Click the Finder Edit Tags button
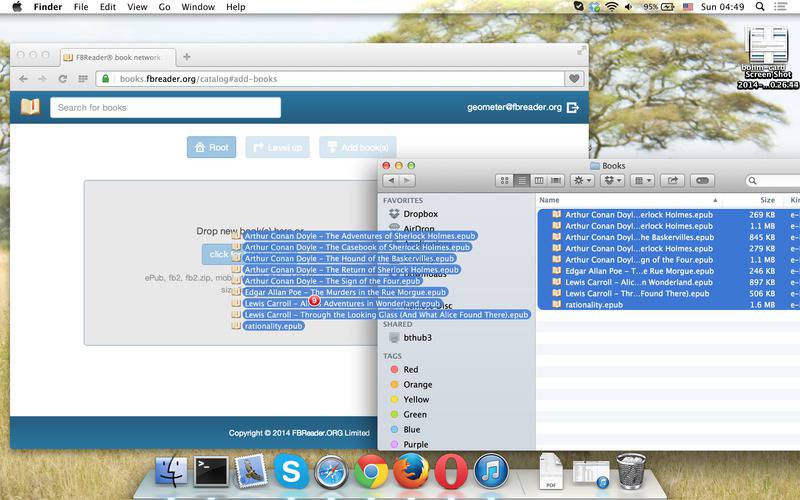 coord(702,181)
